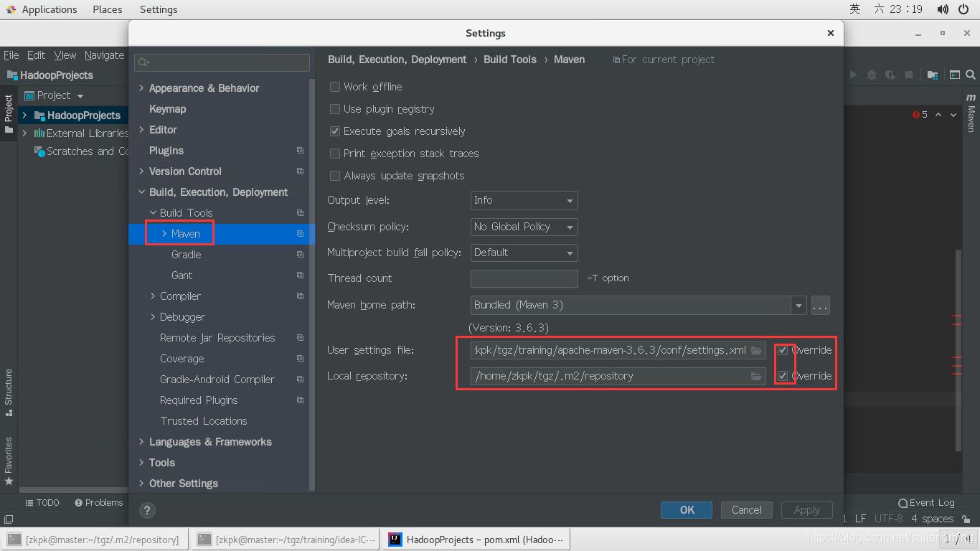The height and width of the screenshot is (551, 980).
Task: Browse for the User settings file
Action: (x=756, y=350)
